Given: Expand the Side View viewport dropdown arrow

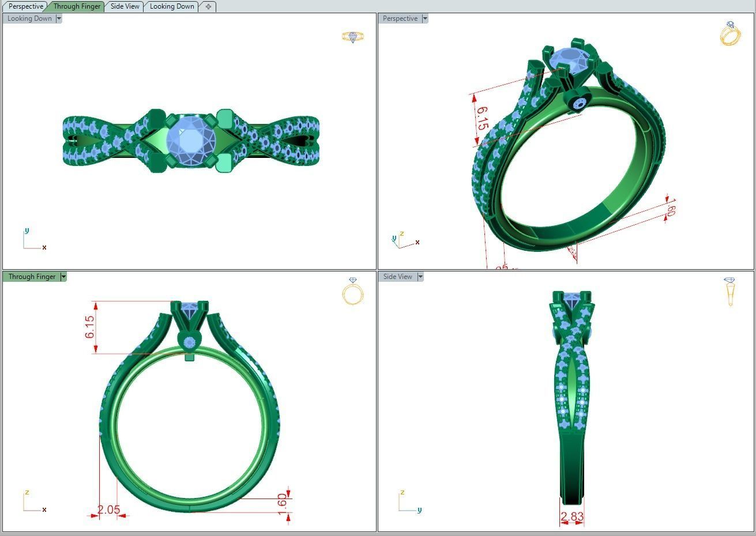Looking at the screenshot, I should click(x=420, y=277).
